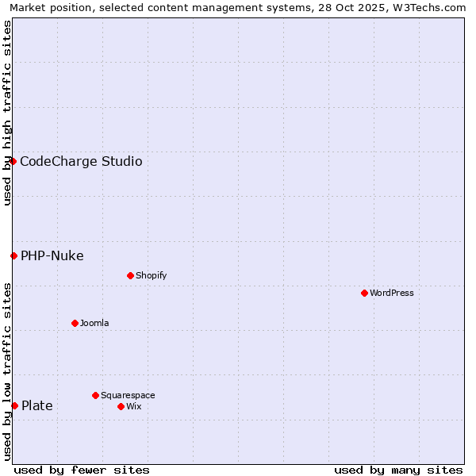Image resolution: width=476 pixels, height=476 pixels.
Task: Click the 'used by many sites' axis label
Action: tap(398, 470)
